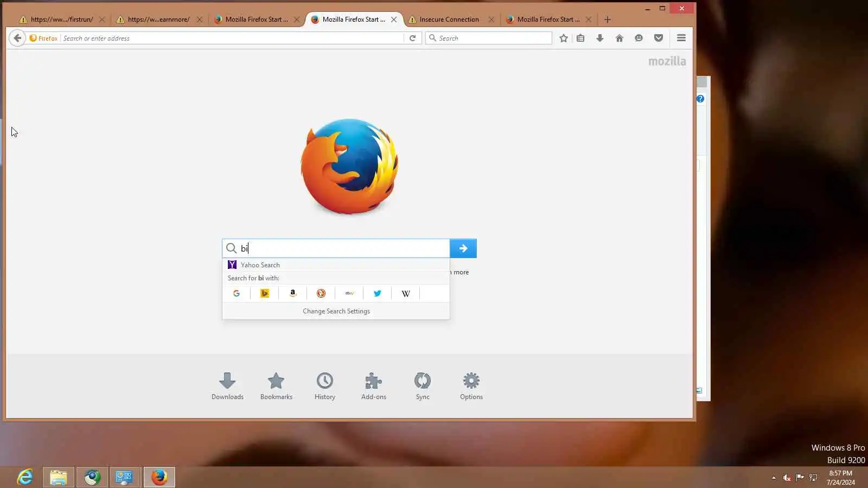Open the taskbar clock and date
Image resolution: width=868 pixels, height=488 pixels.
pos(841,478)
